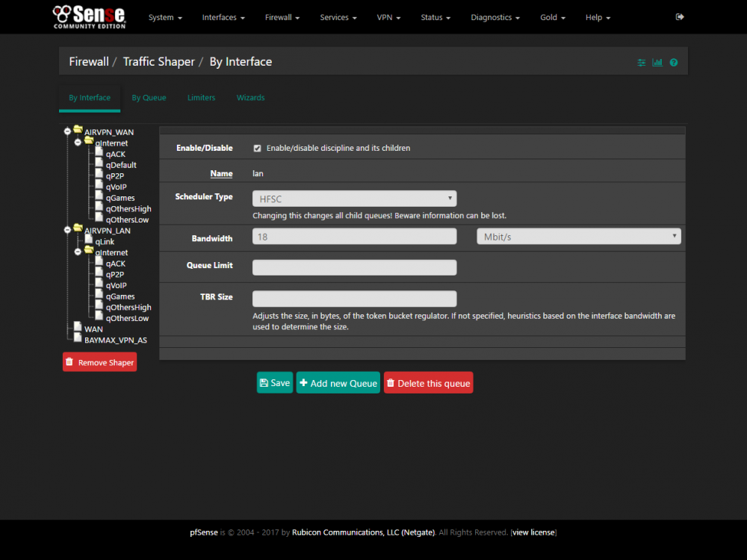Click the view license link
Image resolution: width=747 pixels, height=560 pixels.
533,532
